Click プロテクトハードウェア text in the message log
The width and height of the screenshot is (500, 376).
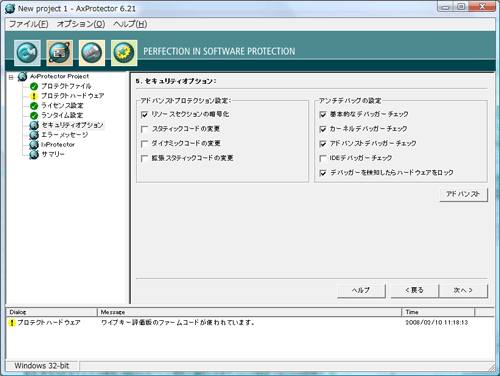click(x=49, y=323)
